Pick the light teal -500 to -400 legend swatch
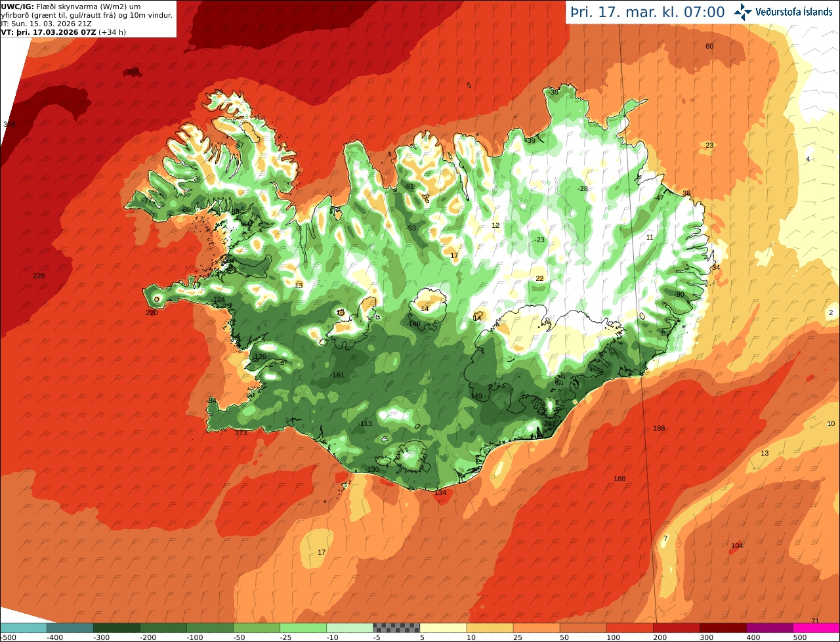Viewport: 840px width, 642px height. (23, 628)
